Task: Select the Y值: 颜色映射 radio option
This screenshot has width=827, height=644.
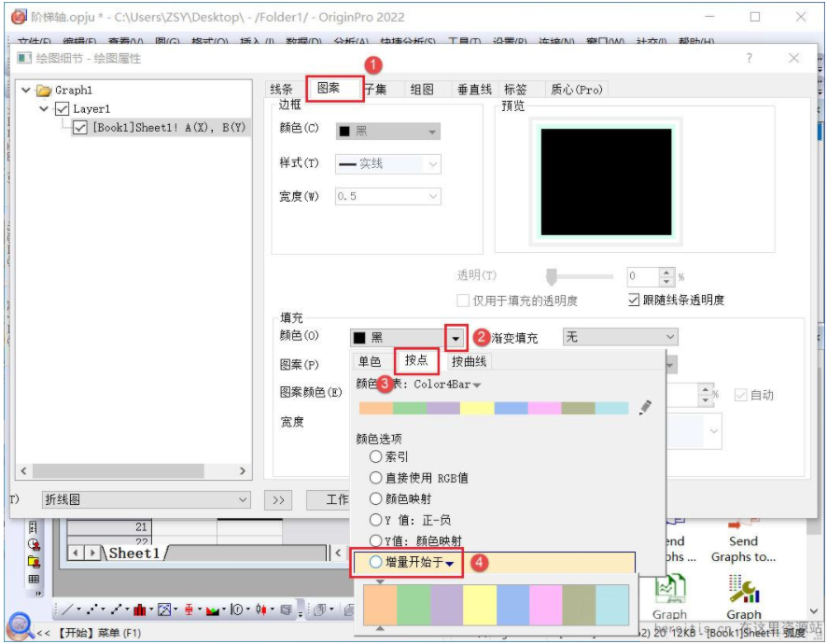Action: (x=375, y=540)
